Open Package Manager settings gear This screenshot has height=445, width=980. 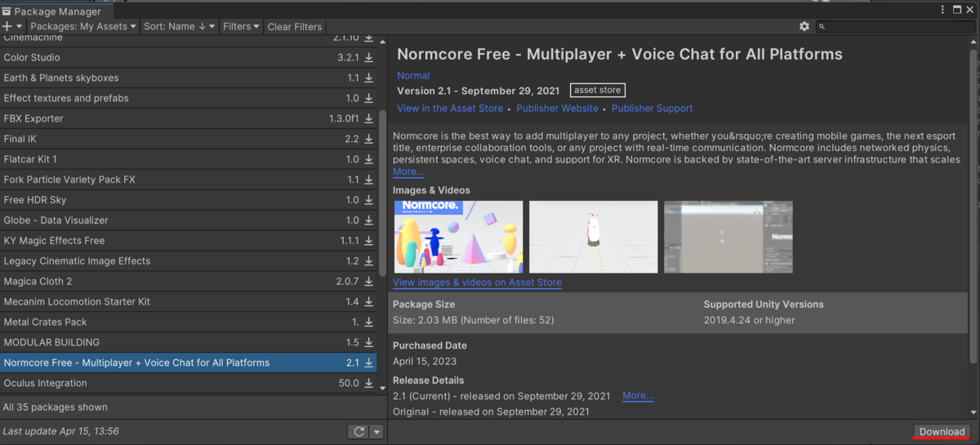coord(804,26)
